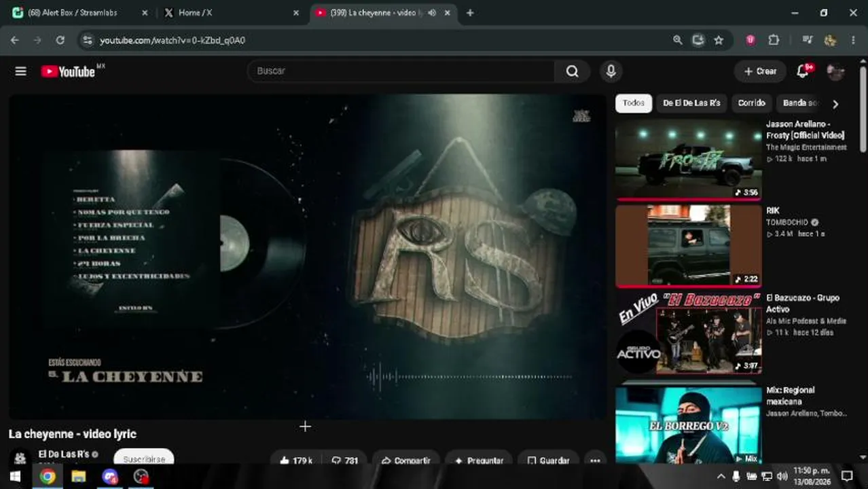The width and height of the screenshot is (868, 489).
Task: Select the Banda filter chip
Action: click(x=800, y=103)
